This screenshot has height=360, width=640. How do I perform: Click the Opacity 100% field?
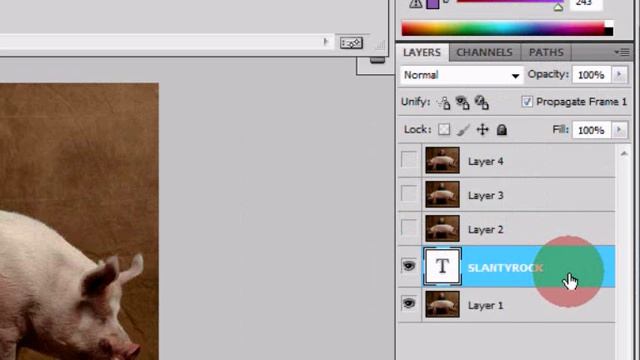(591, 75)
